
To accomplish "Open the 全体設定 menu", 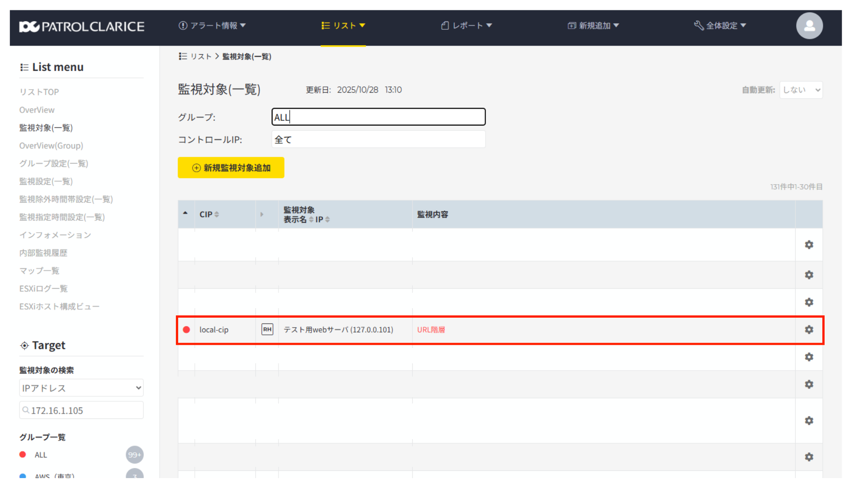I will (x=720, y=26).
